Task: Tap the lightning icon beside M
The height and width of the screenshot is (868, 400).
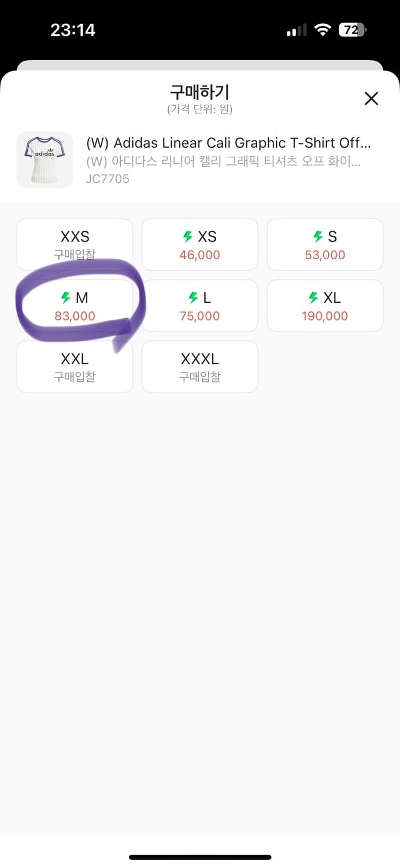Action: [66, 297]
